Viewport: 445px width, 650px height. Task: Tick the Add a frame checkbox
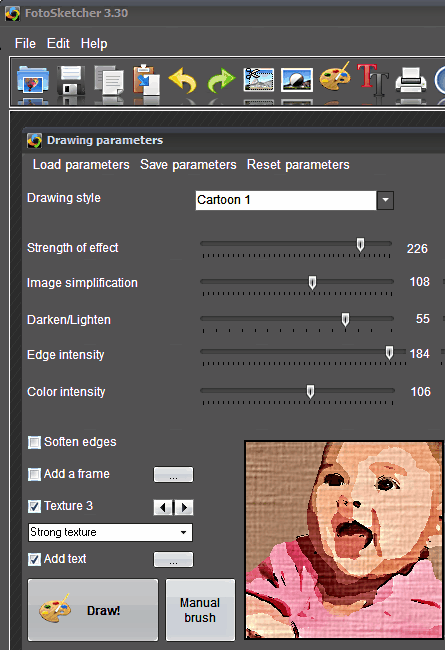pos(34,474)
